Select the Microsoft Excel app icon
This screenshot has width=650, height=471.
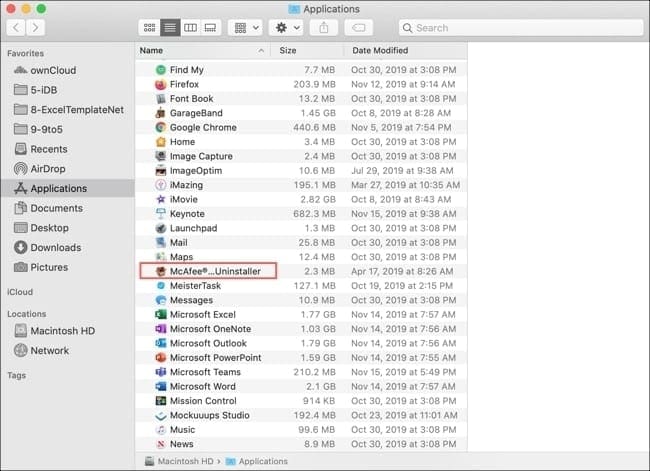tap(161, 315)
